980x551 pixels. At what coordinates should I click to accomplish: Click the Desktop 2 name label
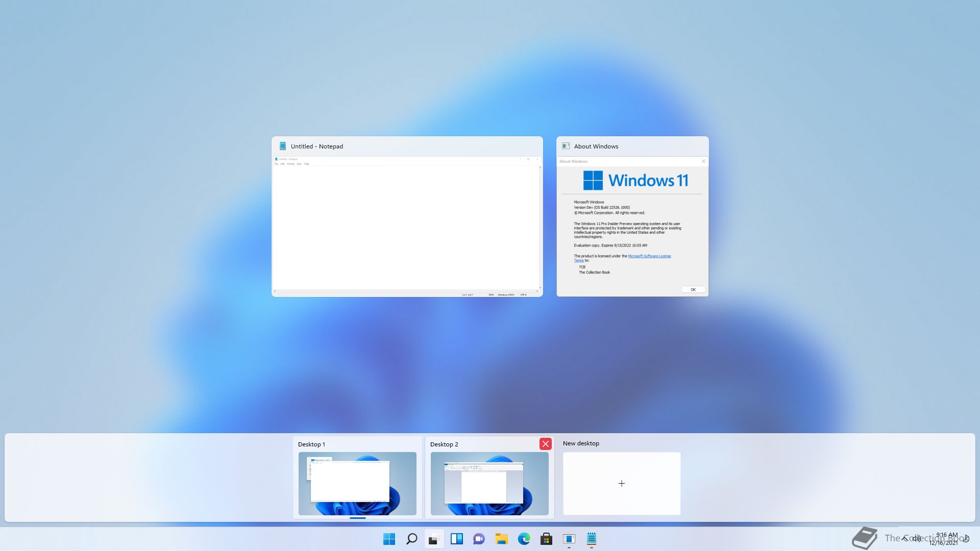(444, 444)
